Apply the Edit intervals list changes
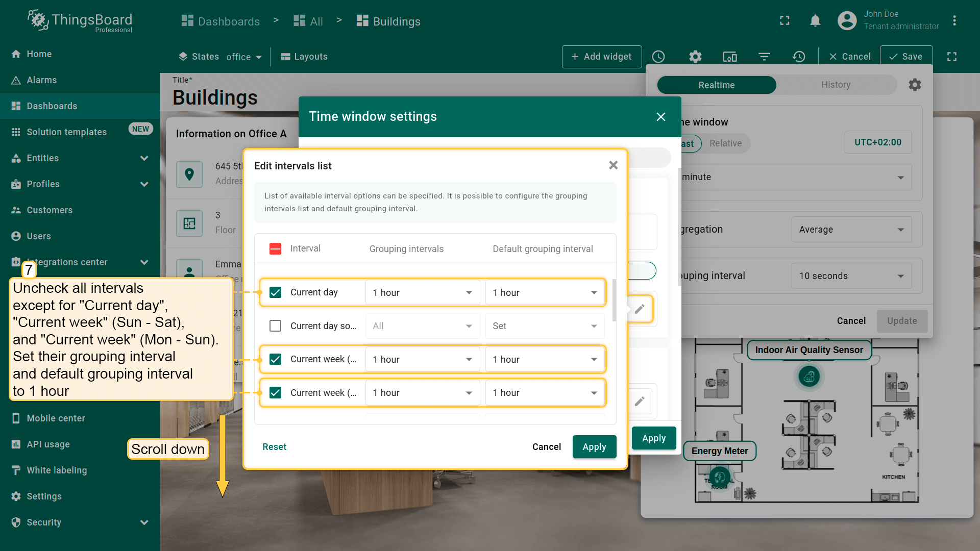The height and width of the screenshot is (551, 980). click(x=594, y=447)
